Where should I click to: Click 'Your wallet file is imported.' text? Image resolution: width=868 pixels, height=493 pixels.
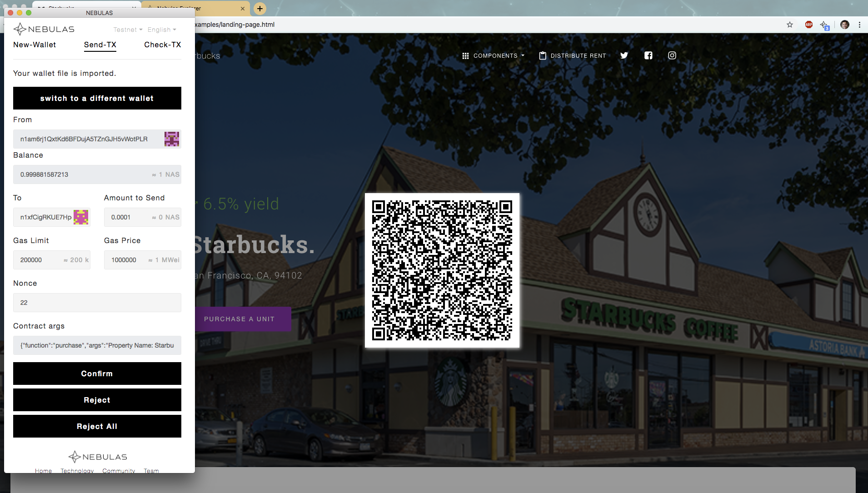pos(65,73)
